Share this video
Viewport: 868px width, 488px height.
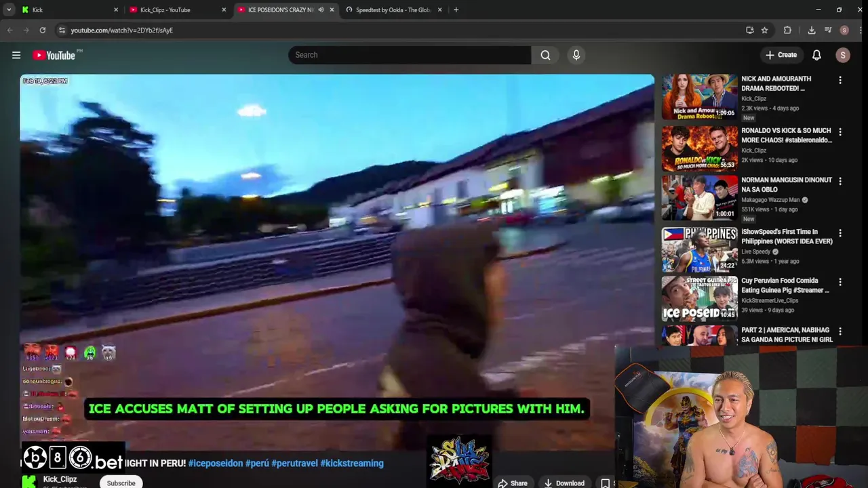[512, 483]
